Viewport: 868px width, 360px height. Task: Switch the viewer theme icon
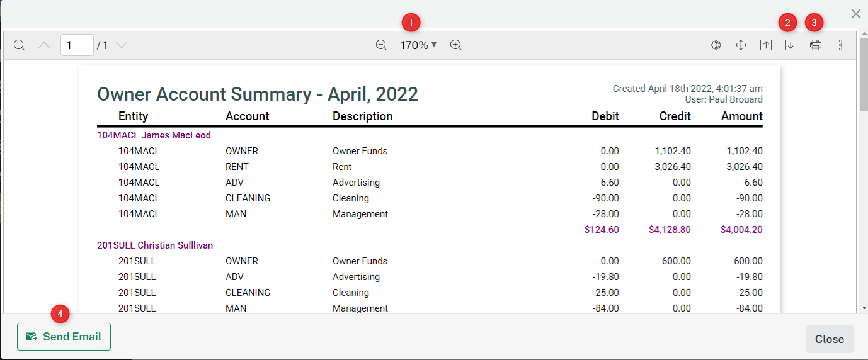716,45
